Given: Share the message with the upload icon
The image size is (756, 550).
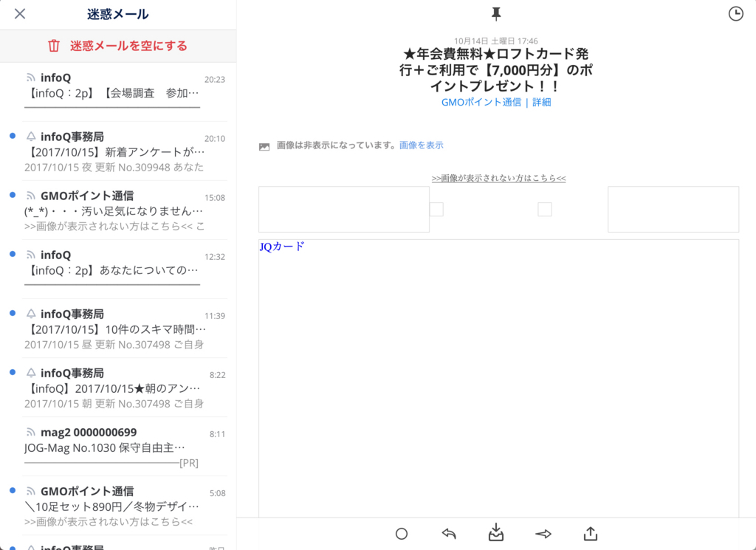Looking at the screenshot, I should 591,533.
